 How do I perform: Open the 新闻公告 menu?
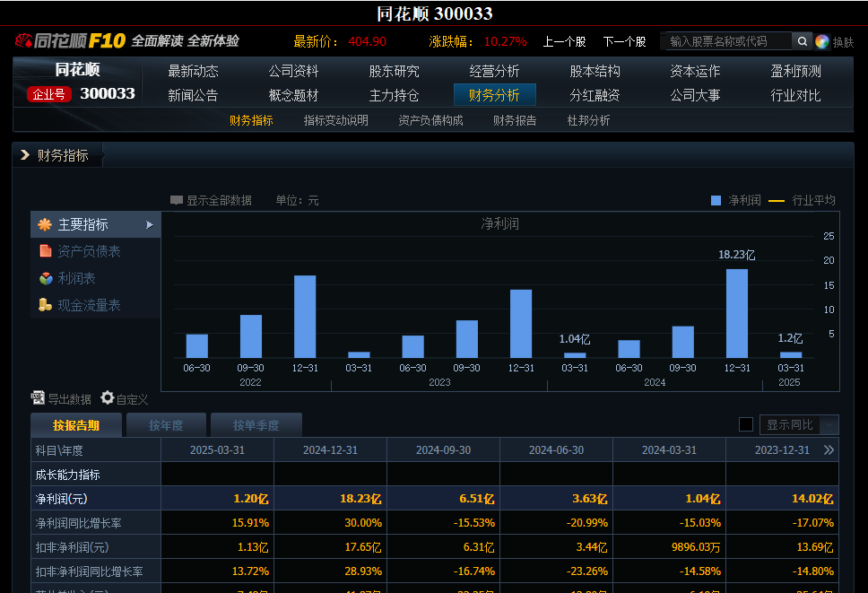pyautogui.click(x=193, y=95)
